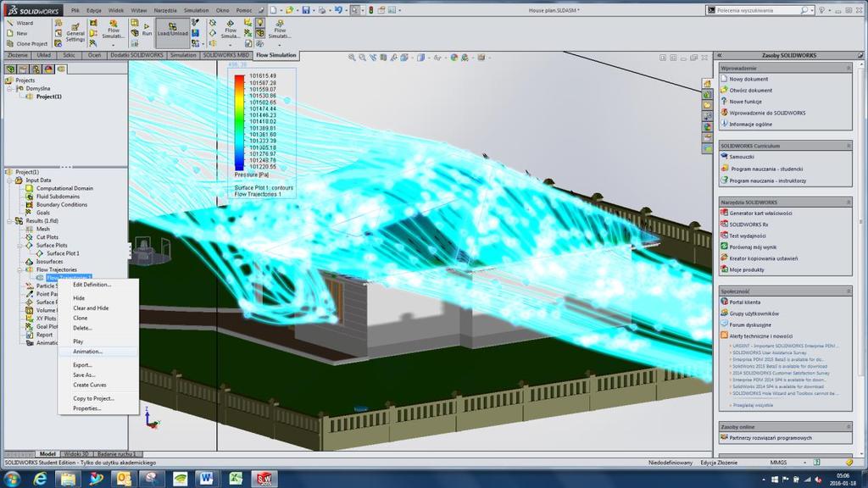Open the Narzędzia menu
Screen dimensions: 868x488
point(165,10)
